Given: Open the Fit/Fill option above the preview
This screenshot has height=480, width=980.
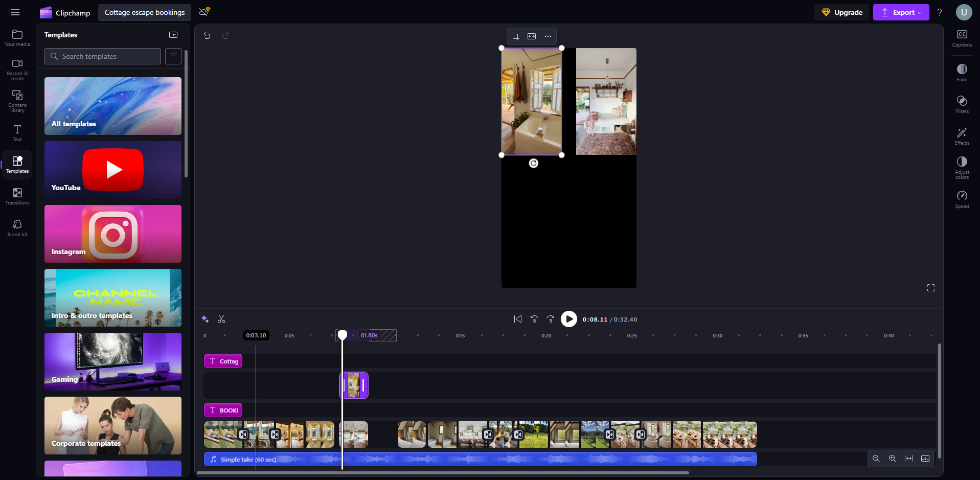Looking at the screenshot, I should point(532,36).
